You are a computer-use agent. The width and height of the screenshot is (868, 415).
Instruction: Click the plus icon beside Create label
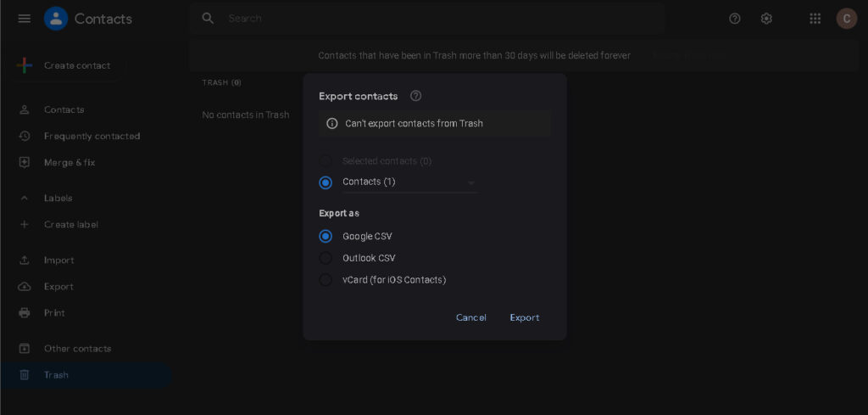(25, 224)
